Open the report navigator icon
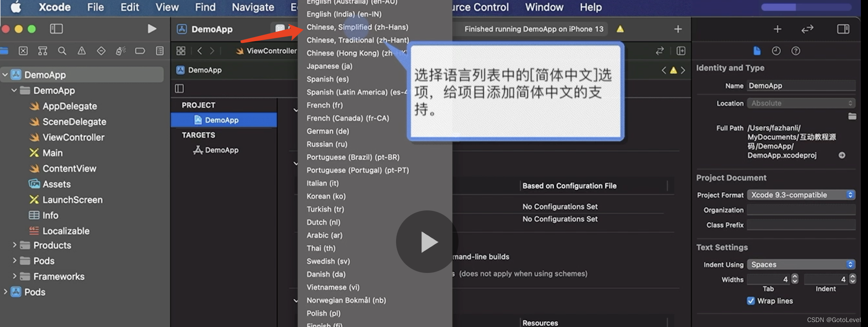This screenshot has height=327, width=868. [160, 51]
